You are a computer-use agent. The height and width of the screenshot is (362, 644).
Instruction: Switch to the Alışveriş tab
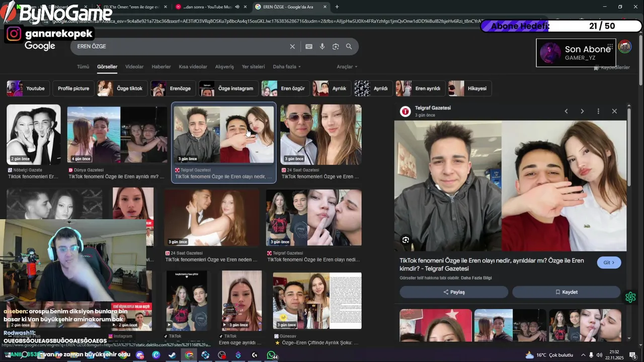[224, 66]
